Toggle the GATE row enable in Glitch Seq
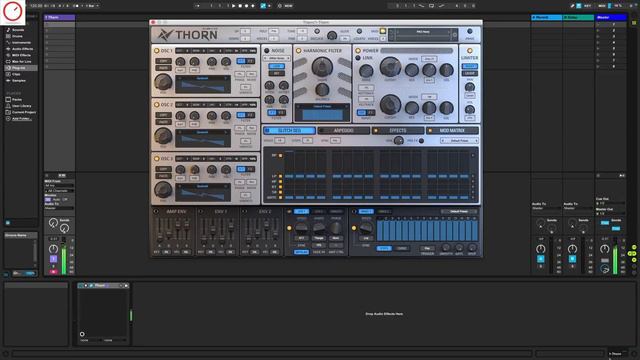640x360 pixels. coord(280,198)
